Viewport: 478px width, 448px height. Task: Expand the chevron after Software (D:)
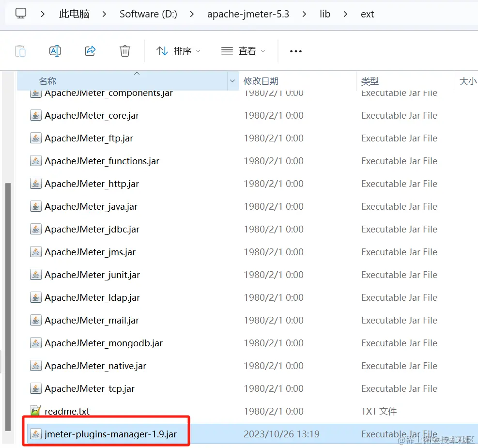pos(192,14)
